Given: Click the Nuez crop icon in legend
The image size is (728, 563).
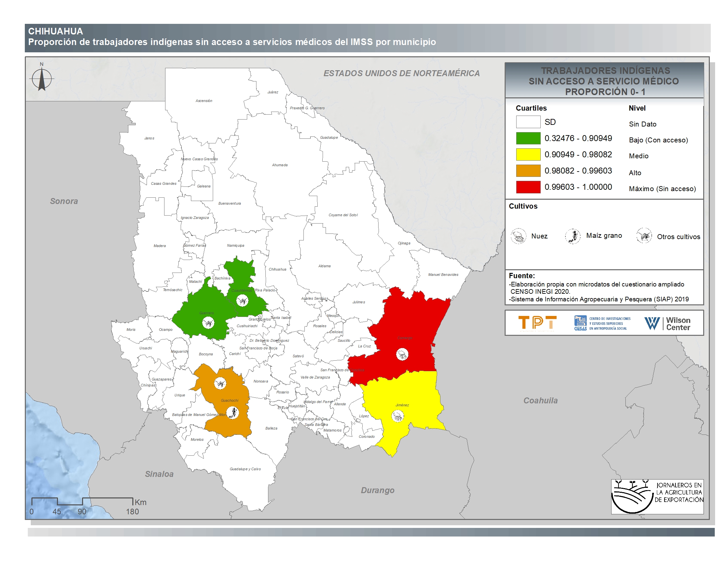Looking at the screenshot, I should pos(518,236).
